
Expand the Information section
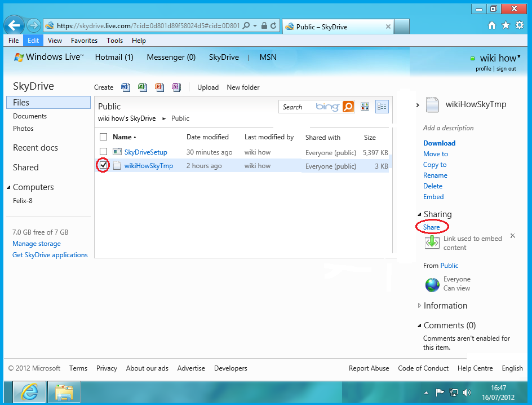(x=419, y=306)
